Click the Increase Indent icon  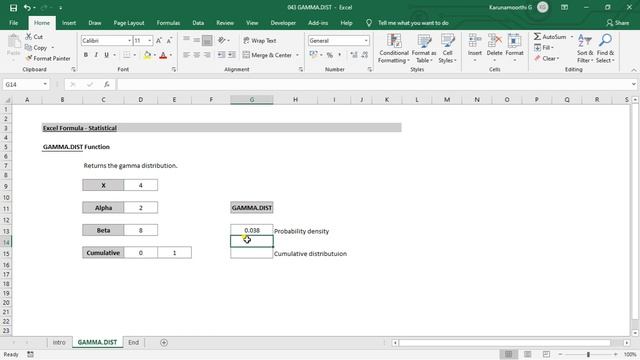click(x=231, y=55)
